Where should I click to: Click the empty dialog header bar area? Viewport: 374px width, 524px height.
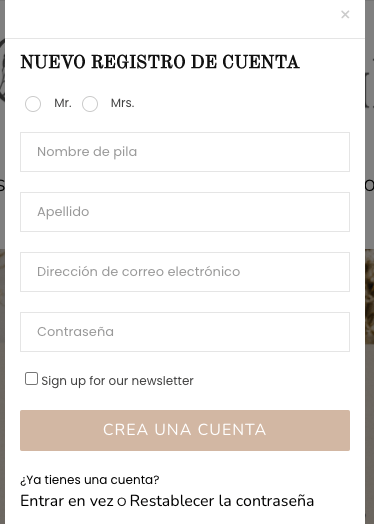pos(167,19)
